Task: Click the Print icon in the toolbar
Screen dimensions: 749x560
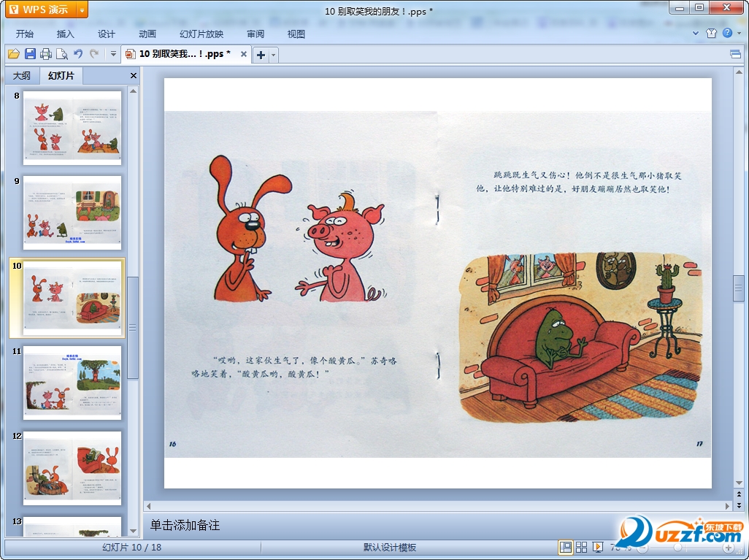Action: click(x=46, y=54)
